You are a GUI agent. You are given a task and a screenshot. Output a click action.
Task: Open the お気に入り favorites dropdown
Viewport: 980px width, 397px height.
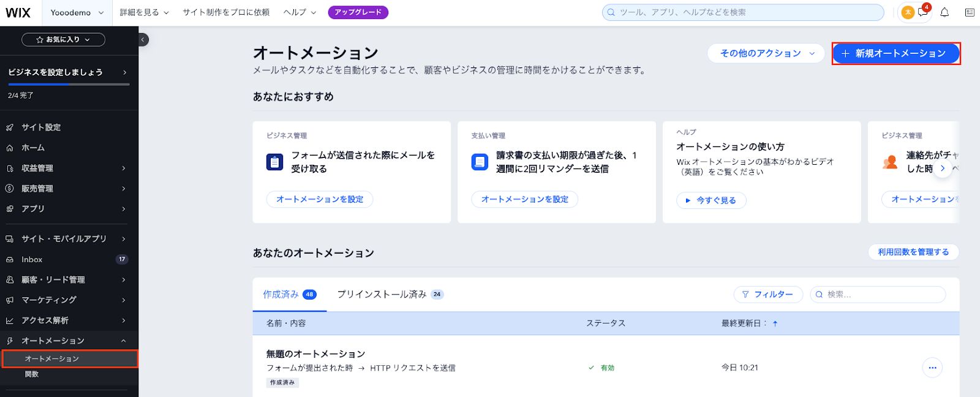[x=63, y=40]
